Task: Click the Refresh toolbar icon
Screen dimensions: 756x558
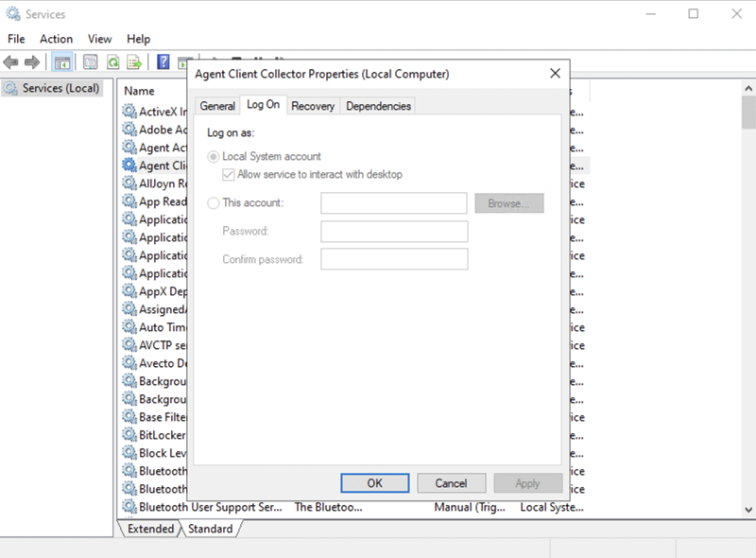Action: (112, 62)
